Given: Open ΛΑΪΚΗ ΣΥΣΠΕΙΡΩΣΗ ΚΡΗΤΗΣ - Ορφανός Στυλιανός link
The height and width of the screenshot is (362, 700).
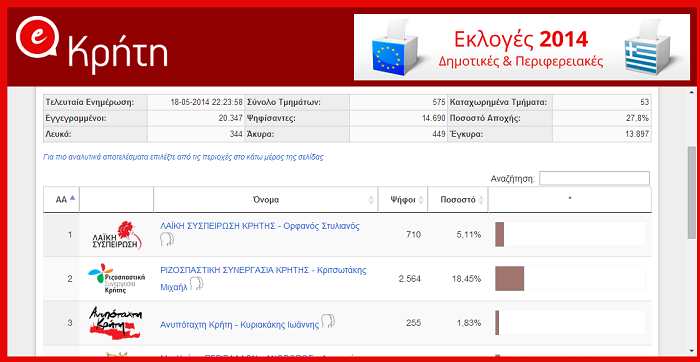Looking at the screenshot, I should pyautogui.click(x=260, y=226).
